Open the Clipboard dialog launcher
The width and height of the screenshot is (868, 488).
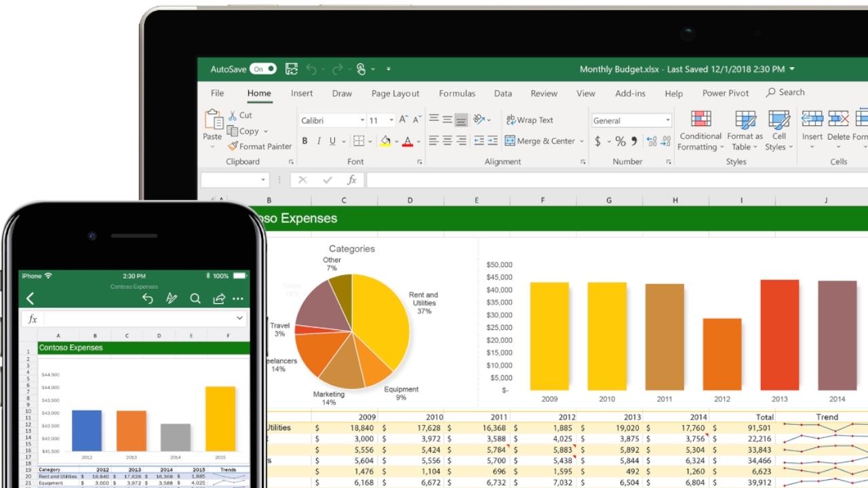[x=291, y=162]
